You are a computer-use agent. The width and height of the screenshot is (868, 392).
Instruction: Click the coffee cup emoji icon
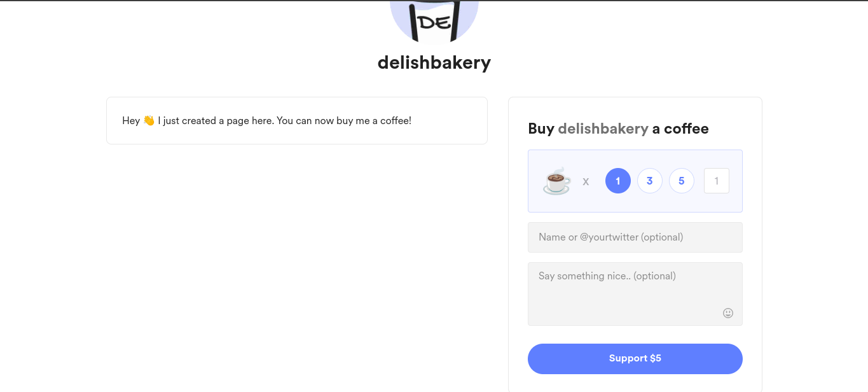click(x=557, y=181)
